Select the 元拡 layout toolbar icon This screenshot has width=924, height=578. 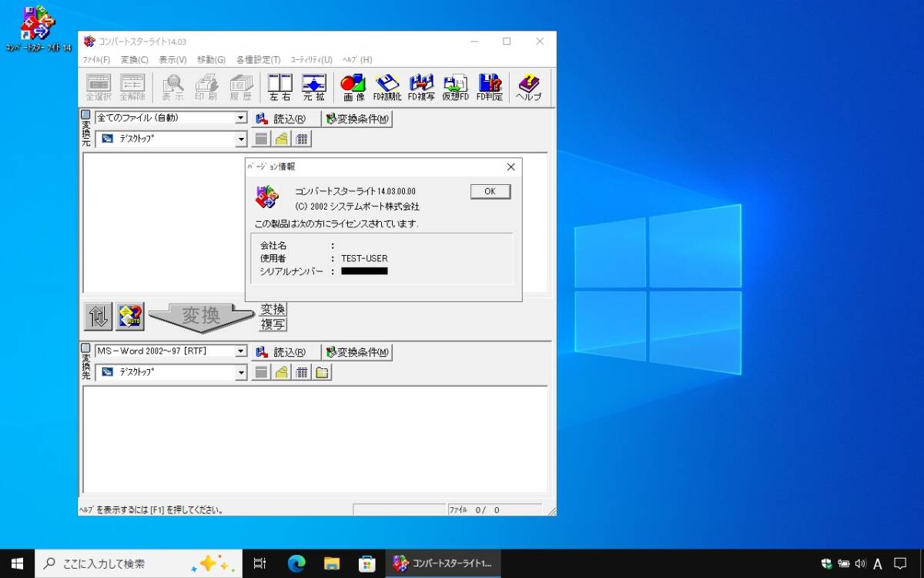[314, 87]
